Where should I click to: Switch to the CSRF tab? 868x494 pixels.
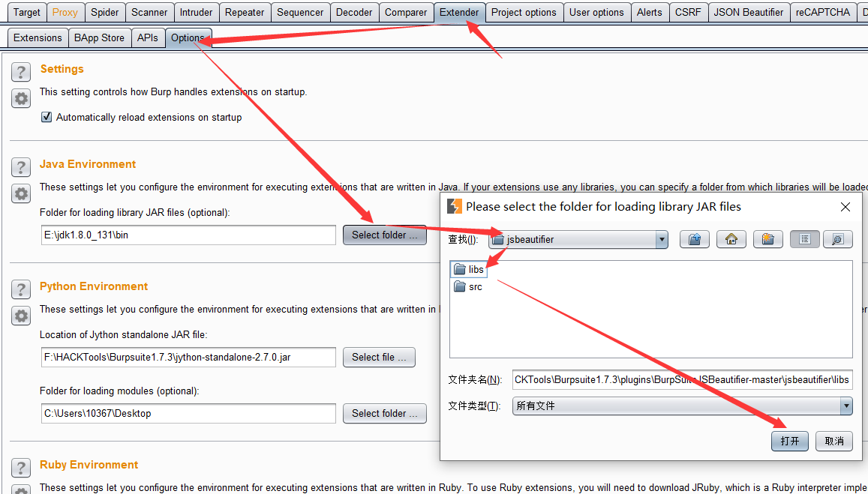688,12
